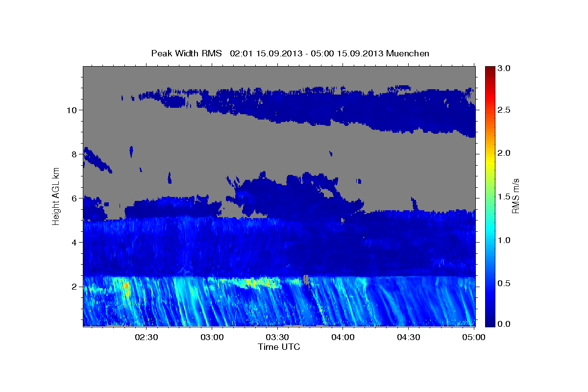Click the height tick label 6

[x=73, y=198]
